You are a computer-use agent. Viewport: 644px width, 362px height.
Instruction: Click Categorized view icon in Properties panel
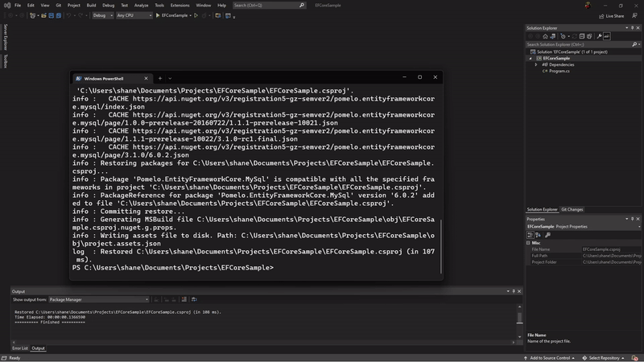point(530,235)
